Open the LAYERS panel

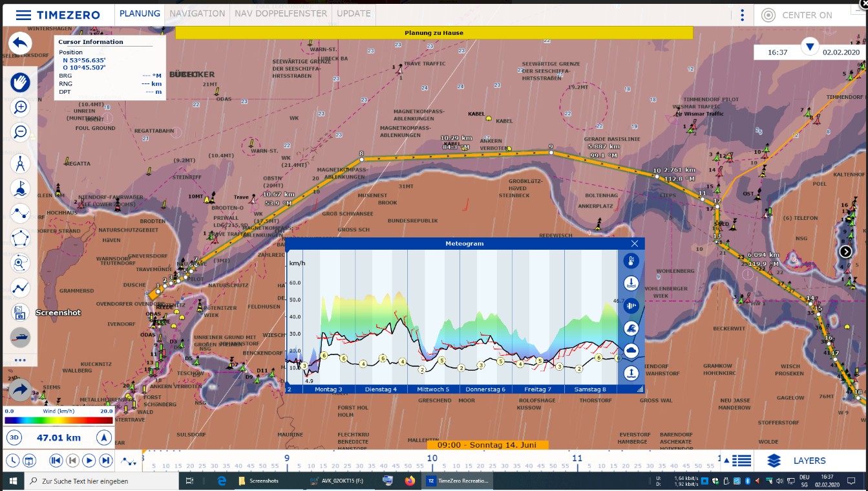pyautogui.click(x=796, y=461)
